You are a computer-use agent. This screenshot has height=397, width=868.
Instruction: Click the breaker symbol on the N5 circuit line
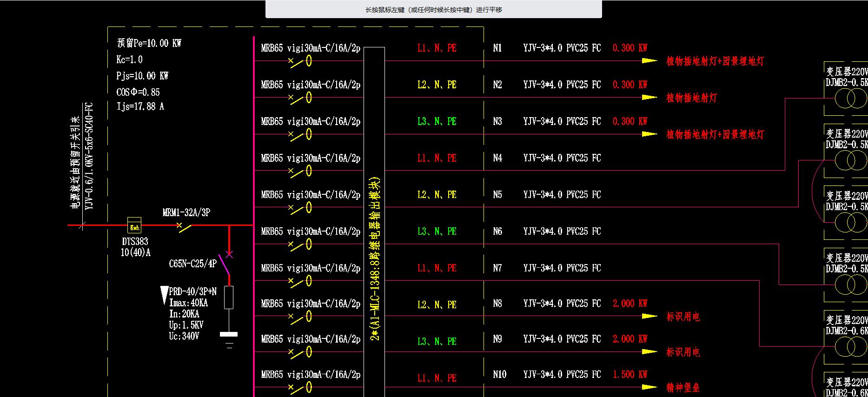pos(300,207)
